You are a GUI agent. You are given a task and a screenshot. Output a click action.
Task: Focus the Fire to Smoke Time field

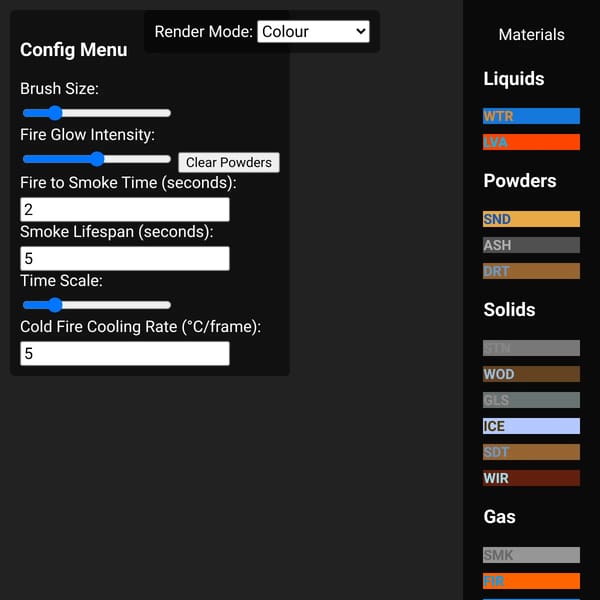tap(125, 209)
